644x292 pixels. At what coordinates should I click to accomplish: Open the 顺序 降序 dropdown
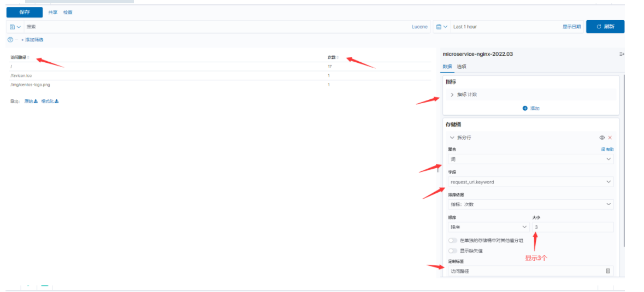coord(489,227)
